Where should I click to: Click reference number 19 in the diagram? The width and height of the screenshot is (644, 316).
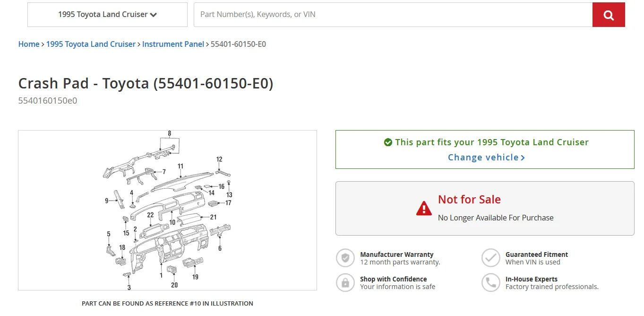tap(195, 277)
